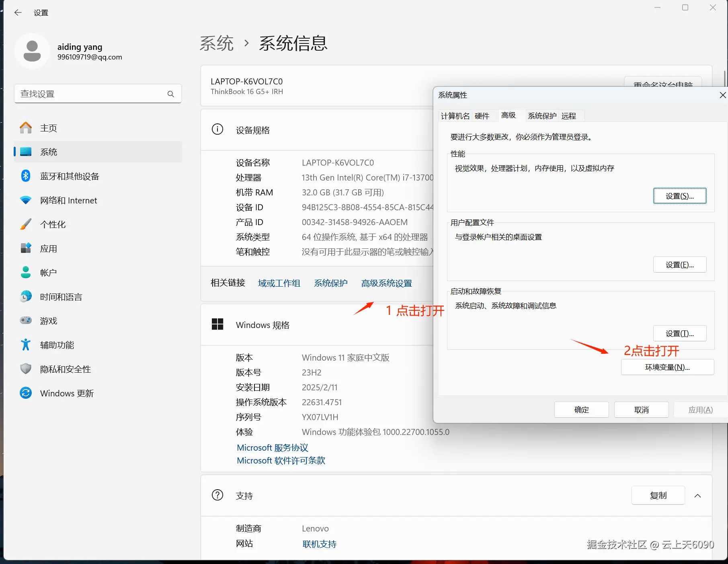This screenshot has height=564, width=728.
Task: Click the back arrow in Settings
Action: [18, 13]
